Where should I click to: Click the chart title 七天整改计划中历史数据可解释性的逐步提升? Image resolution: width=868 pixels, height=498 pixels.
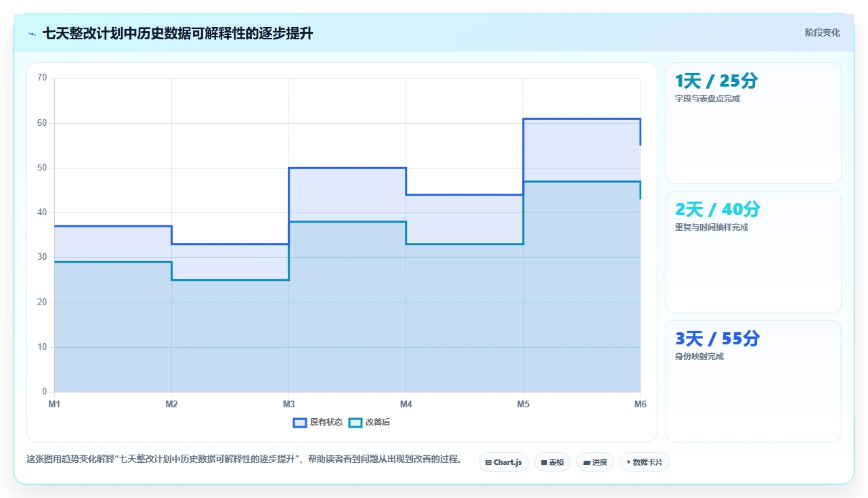point(177,33)
